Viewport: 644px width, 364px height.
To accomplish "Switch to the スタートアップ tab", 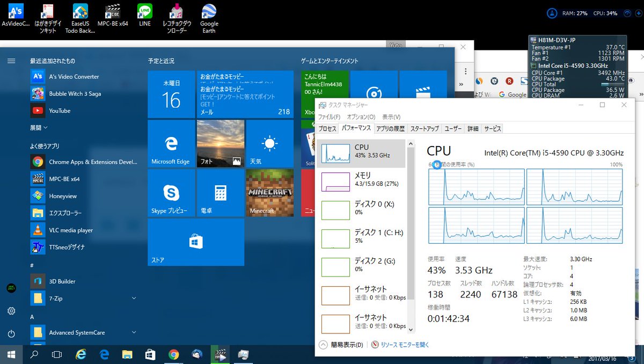I will (x=425, y=129).
